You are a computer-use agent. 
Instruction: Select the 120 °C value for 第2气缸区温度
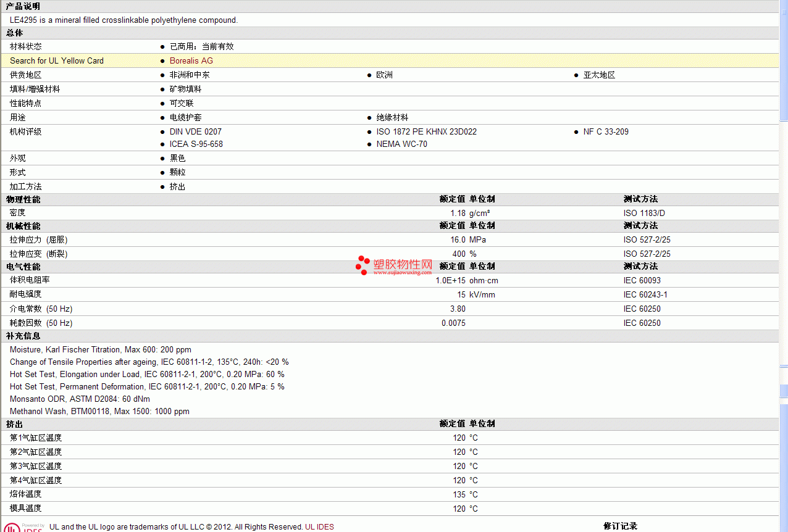465,452
